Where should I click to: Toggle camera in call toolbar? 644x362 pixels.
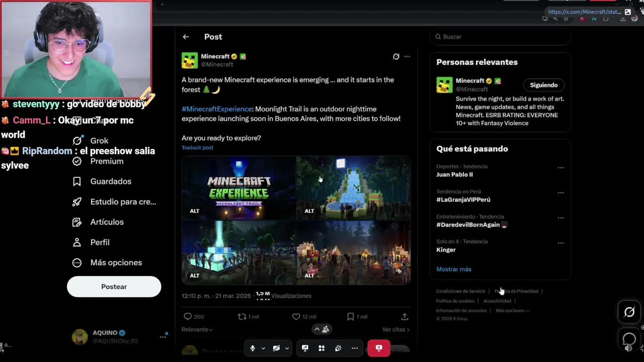coord(276,348)
